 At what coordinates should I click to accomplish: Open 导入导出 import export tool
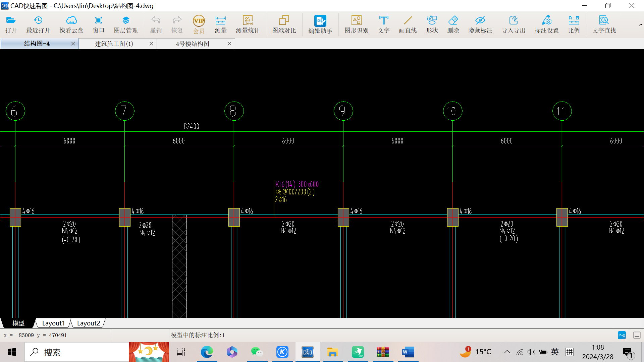(514, 24)
